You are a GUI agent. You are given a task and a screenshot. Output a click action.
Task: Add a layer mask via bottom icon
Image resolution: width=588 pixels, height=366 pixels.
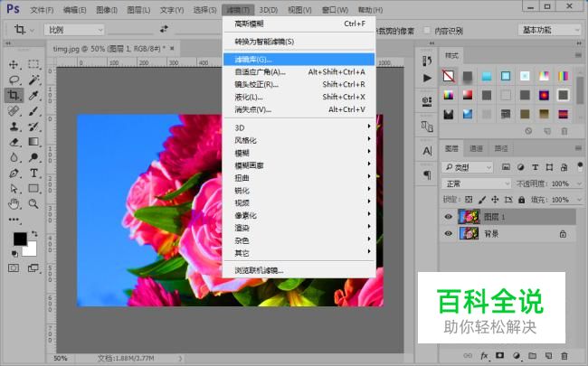tap(500, 355)
